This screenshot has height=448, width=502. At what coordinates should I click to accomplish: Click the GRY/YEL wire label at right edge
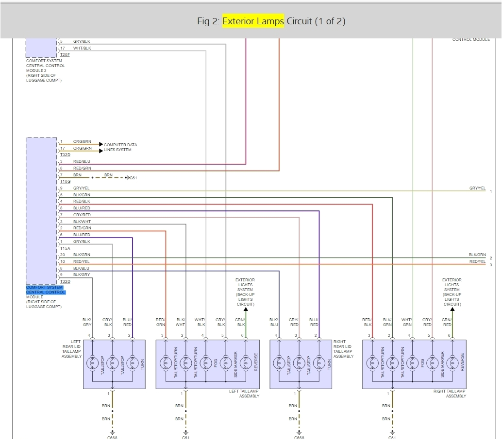pyautogui.click(x=477, y=188)
